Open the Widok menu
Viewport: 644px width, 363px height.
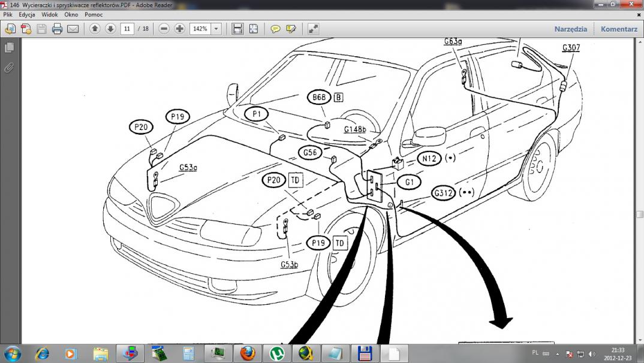[50, 14]
